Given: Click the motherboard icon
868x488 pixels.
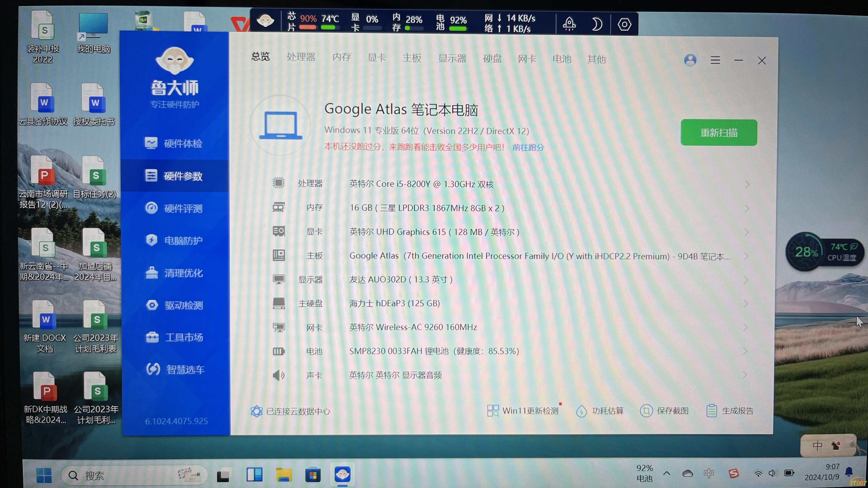Looking at the screenshot, I should (x=279, y=255).
